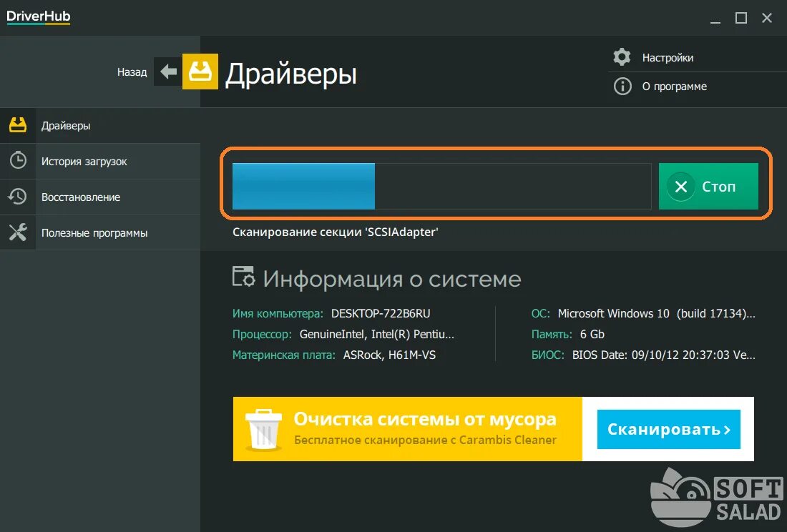The height and width of the screenshot is (532, 787).
Task: Close the DriverHub window
Action: pyautogui.click(x=767, y=18)
